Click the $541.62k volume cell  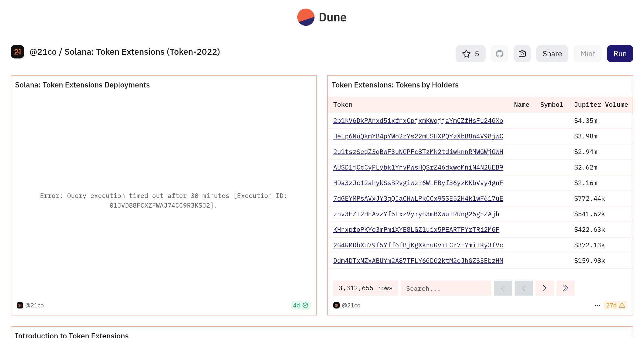pyautogui.click(x=590, y=214)
